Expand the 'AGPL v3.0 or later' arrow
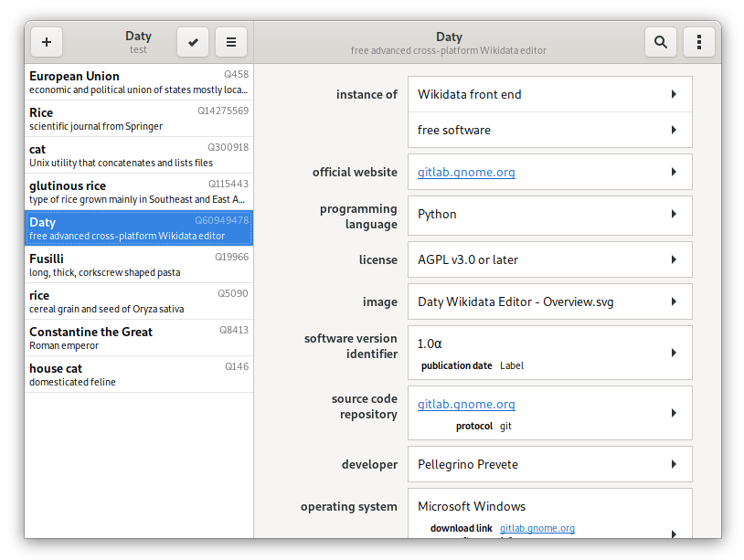Screen dimensions: 744x560 pos(674,259)
